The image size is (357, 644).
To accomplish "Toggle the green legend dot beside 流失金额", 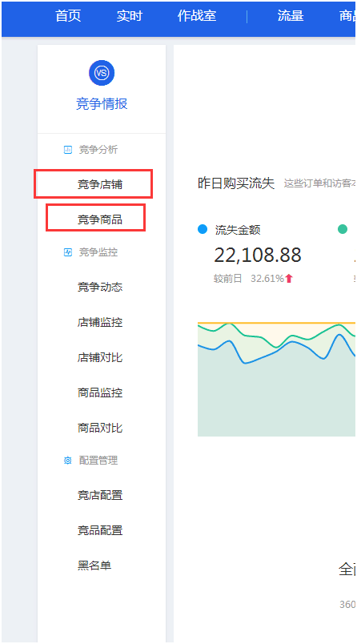I will 343,229.
